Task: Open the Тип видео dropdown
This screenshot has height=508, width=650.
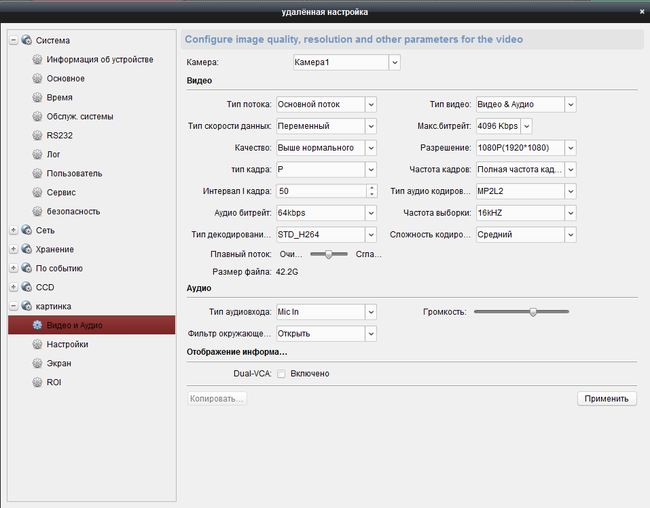Action: tap(570, 105)
